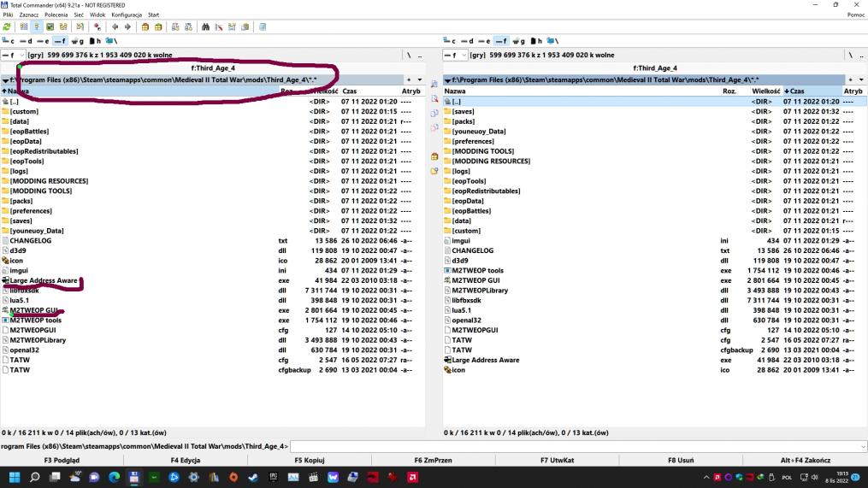This screenshot has width=868, height=488.
Task: Expand the command line history dropdown
Action: coord(862,446)
